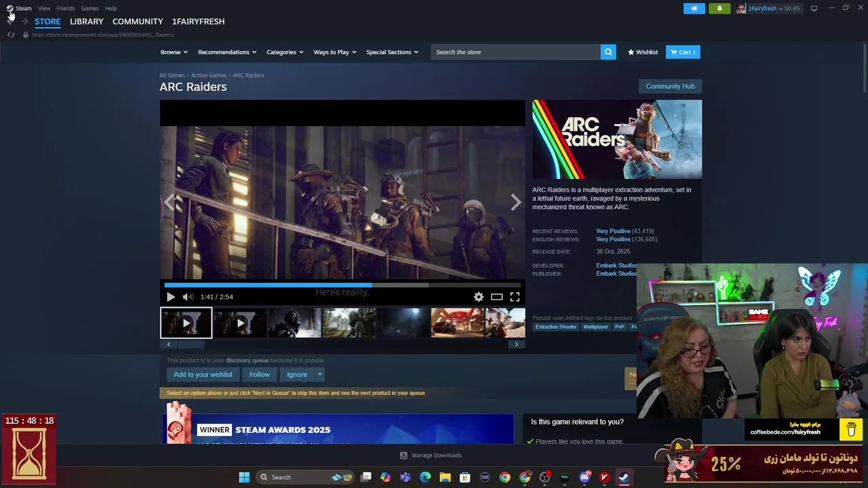The image size is (868, 488).
Task: Open the Very Positive recent reviews link
Action: [613, 231]
